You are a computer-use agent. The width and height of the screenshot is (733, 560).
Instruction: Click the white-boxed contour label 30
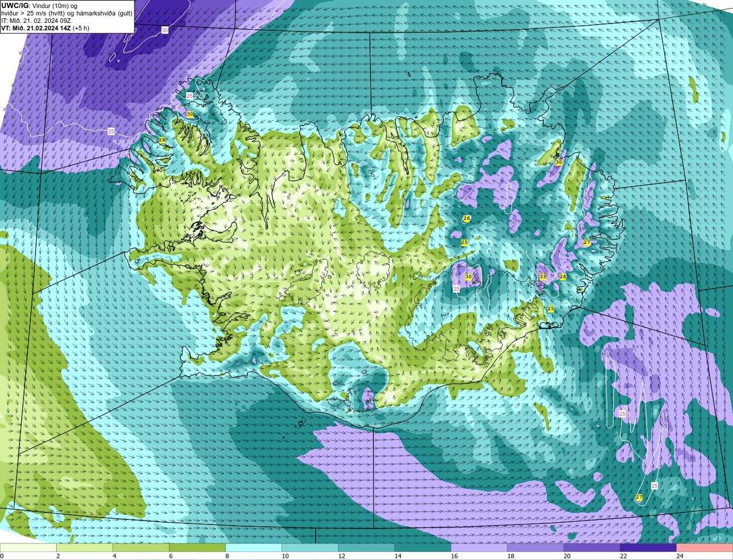tap(165, 30)
